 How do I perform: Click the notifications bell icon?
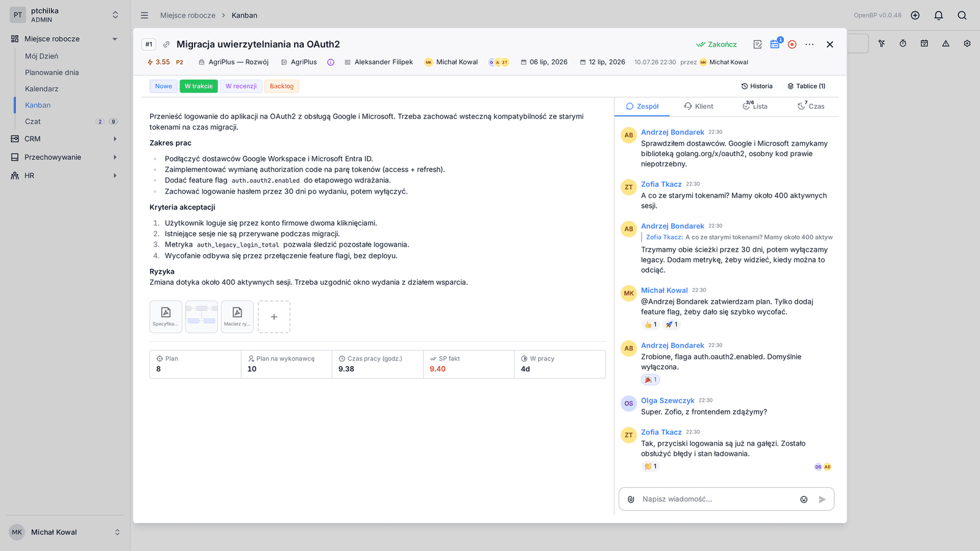click(938, 15)
